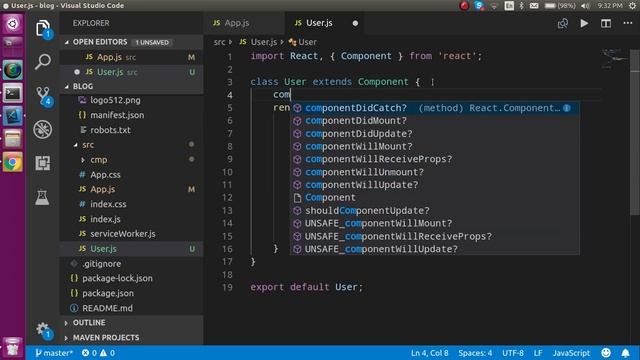This screenshot has height=360, width=640.
Task: Open the Test beaker view
Action: click(42, 197)
